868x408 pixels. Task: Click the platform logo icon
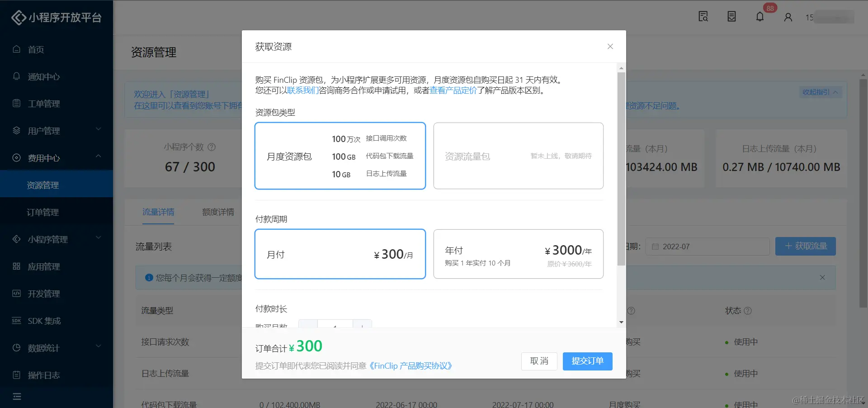coord(19,18)
